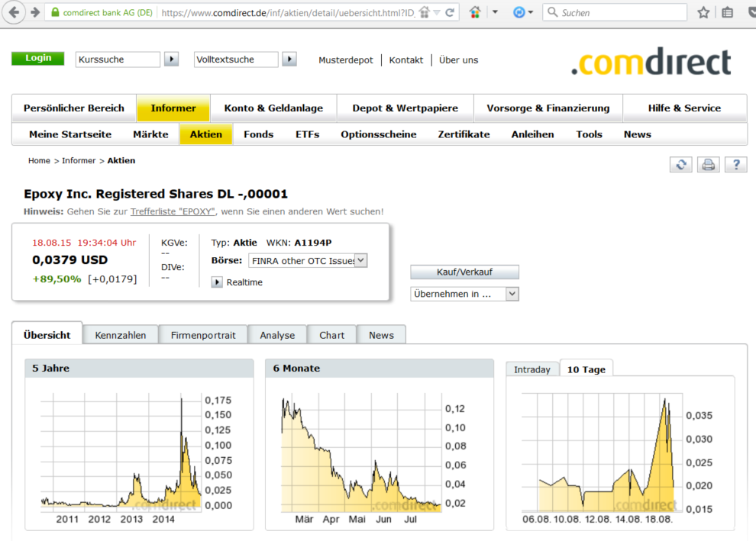Open the Konto & Geldanlage menu
The width and height of the screenshot is (756, 541).
pyautogui.click(x=273, y=108)
